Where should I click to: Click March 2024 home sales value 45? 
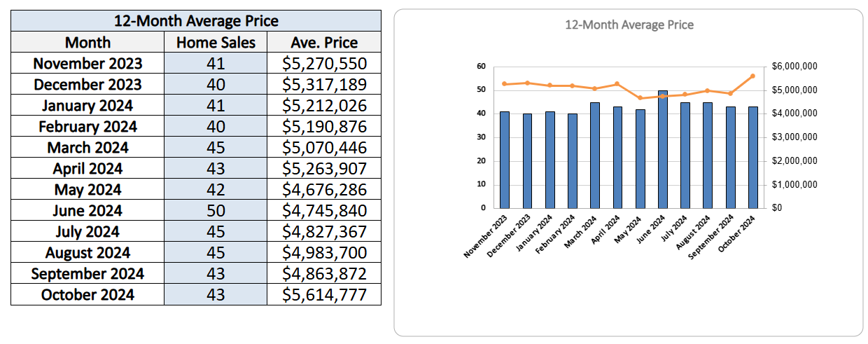[216, 147]
